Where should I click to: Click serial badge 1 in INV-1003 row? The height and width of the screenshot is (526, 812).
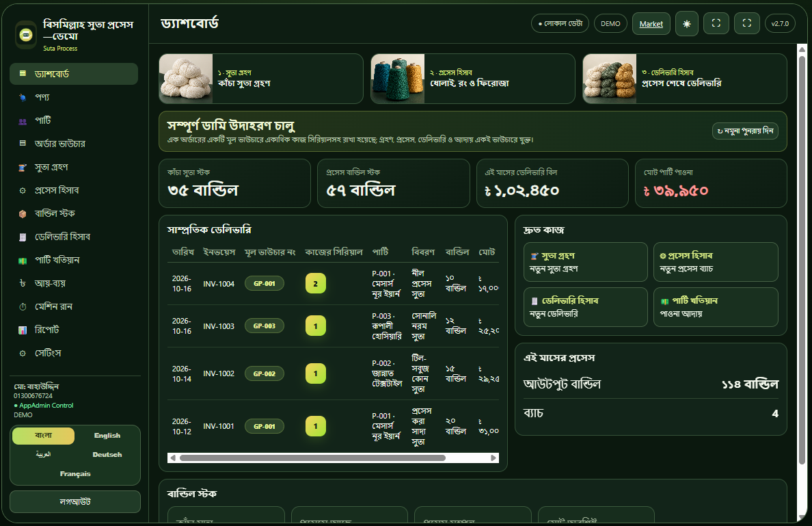pyautogui.click(x=315, y=326)
